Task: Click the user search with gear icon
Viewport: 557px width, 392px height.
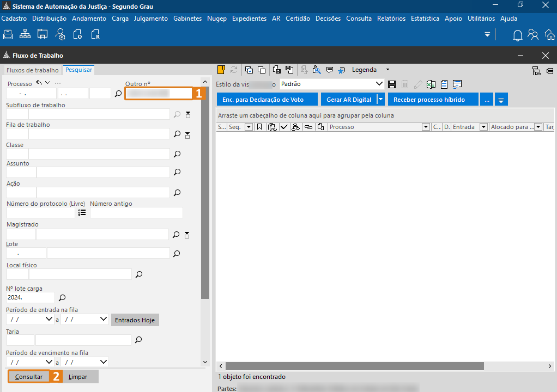Action: pyautogui.click(x=60, y=35)
